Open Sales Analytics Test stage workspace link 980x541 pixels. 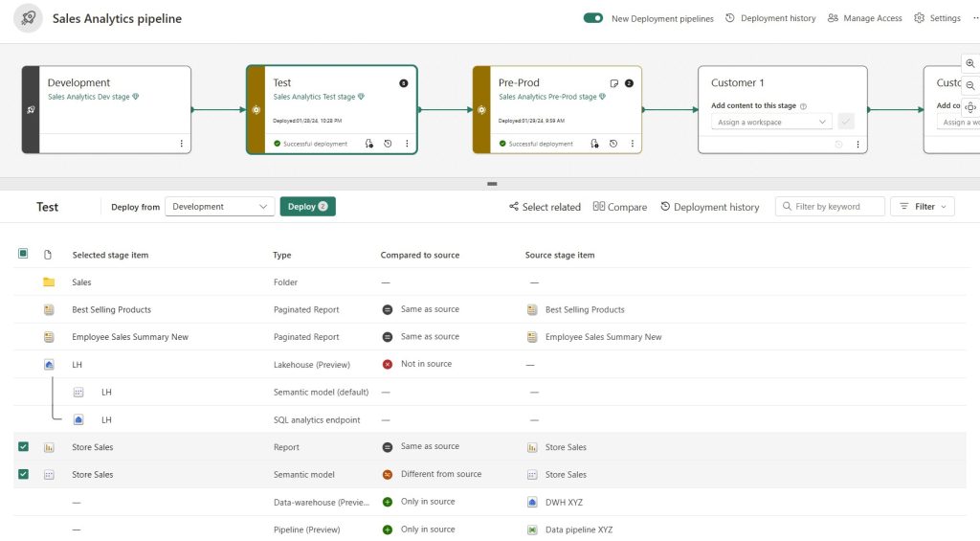[x=319, y=97]
